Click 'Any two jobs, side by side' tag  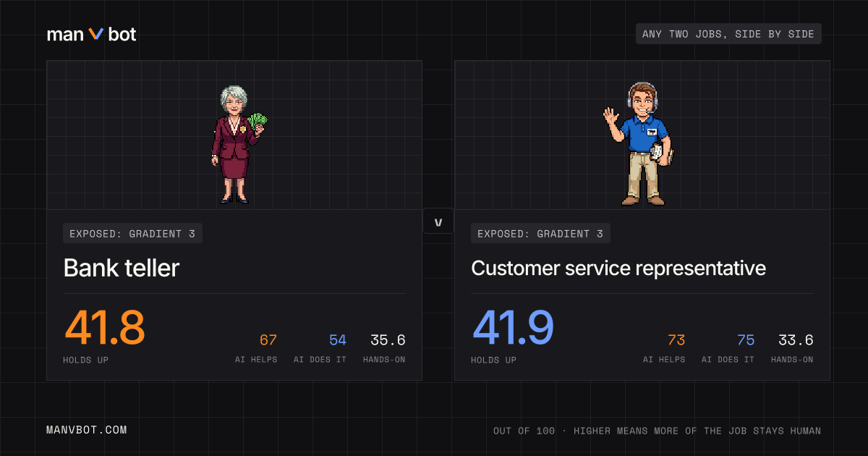click(x=728, y=34)
